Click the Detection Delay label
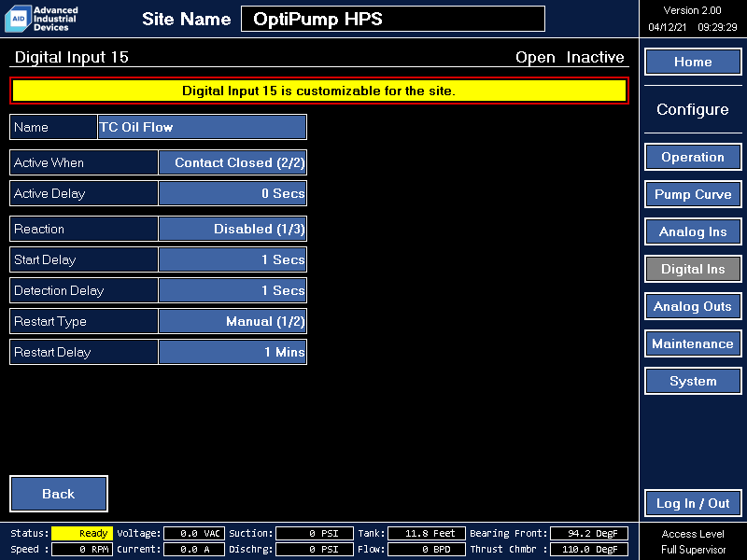747x560 pixels. [x=84, y=290]
